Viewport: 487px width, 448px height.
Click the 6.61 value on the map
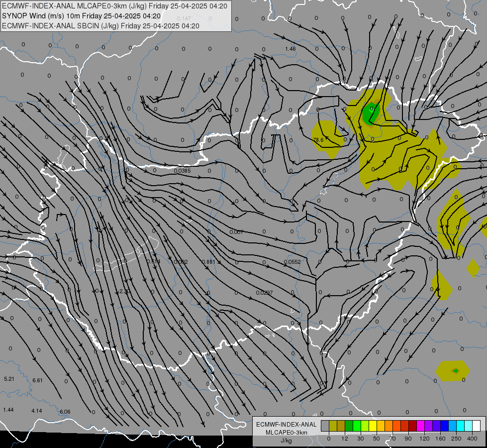pos(38,380)
